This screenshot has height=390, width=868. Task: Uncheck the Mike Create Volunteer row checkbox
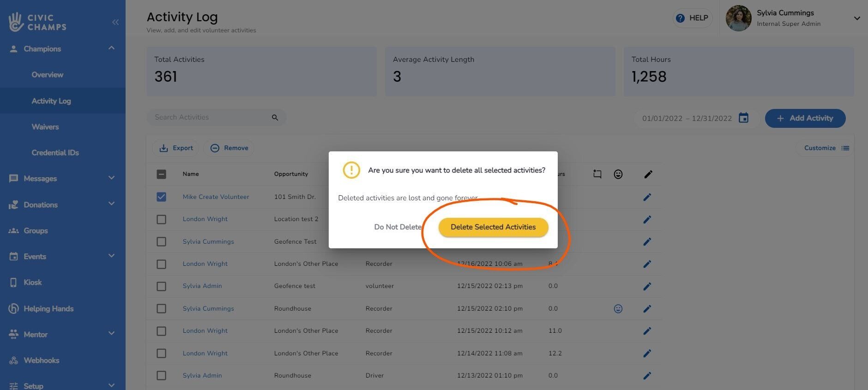pos(161,197)
